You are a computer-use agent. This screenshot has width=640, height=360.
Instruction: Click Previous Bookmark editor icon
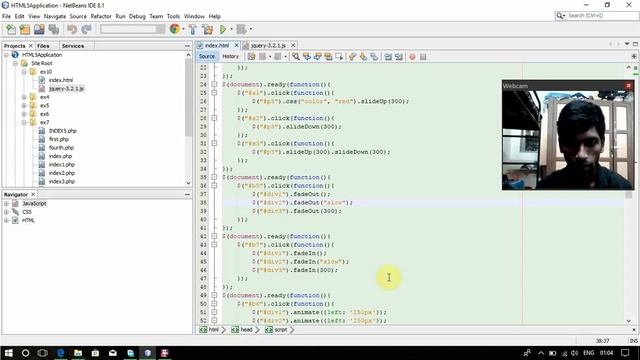click(x=352, y=57)
